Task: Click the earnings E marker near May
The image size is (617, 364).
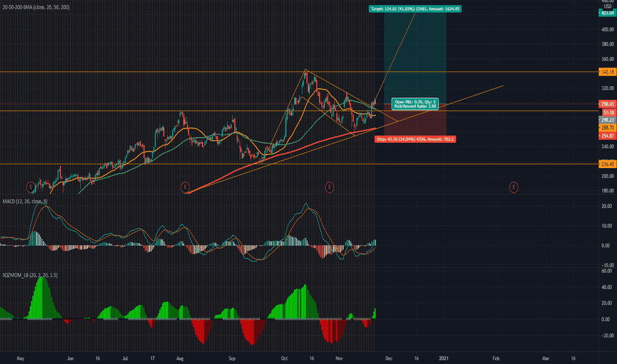Action: [x=30, y=187]
